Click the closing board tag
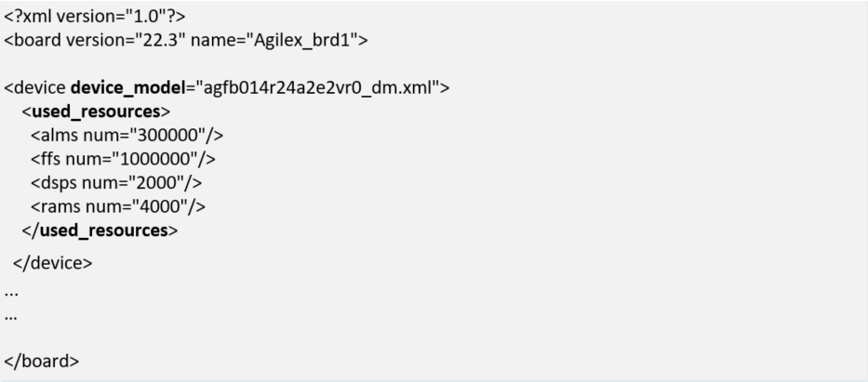The width and height of the screenshot is (868, 382). click(42, 360)
